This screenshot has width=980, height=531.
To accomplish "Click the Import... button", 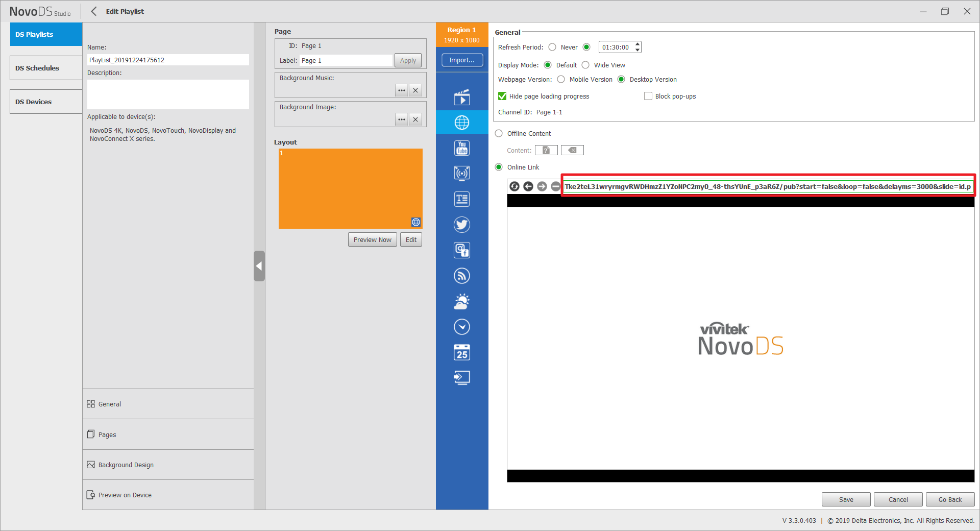I will click(462, 60).
